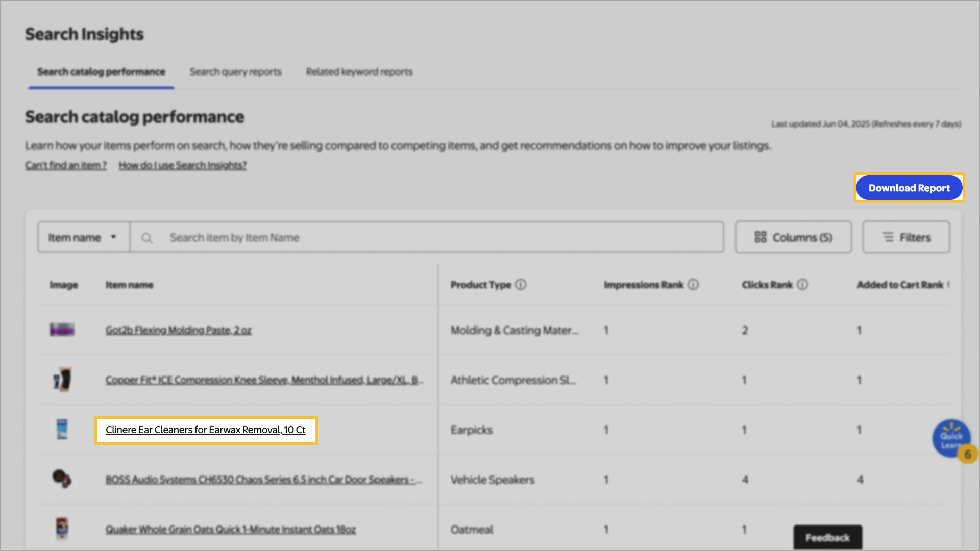This screenshot has width=980, height=551.
Task: Click the Last updated Jun 04, 2025 note
Action: click(x=866, y=124)
